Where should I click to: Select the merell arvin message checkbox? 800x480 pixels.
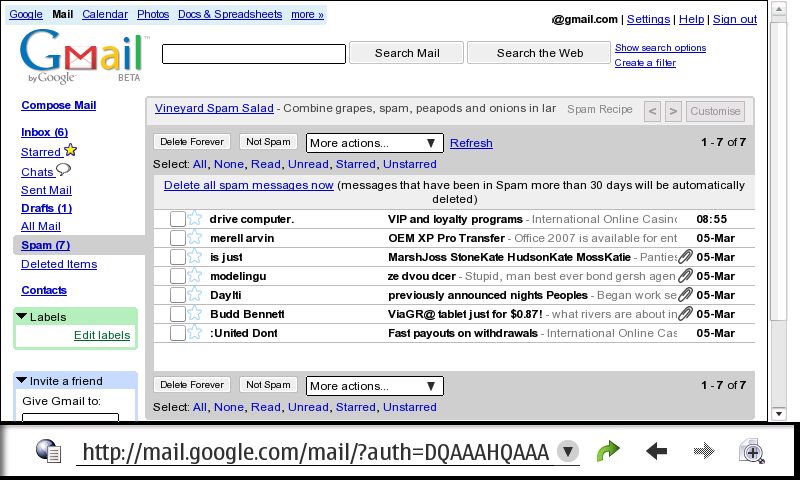(x=178, y=238)
